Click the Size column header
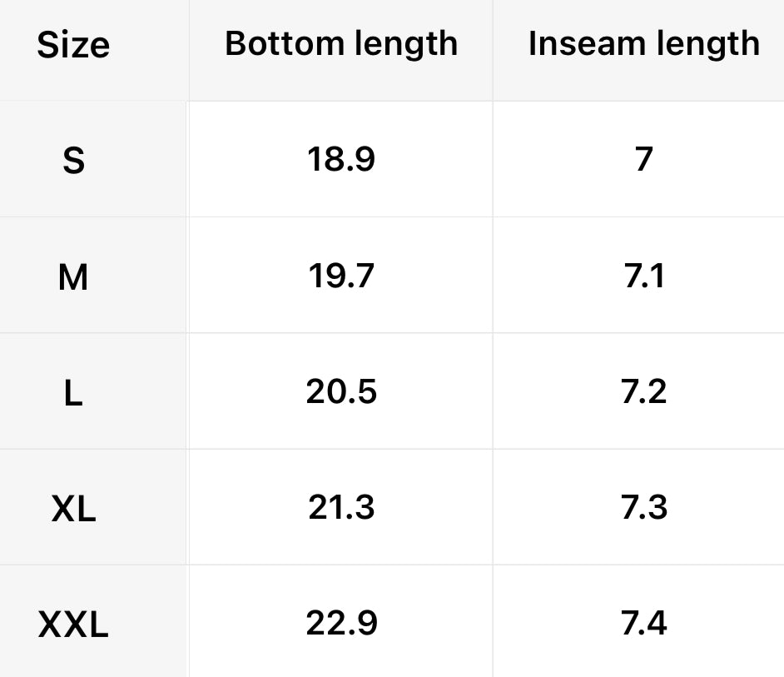 (73, 45)
